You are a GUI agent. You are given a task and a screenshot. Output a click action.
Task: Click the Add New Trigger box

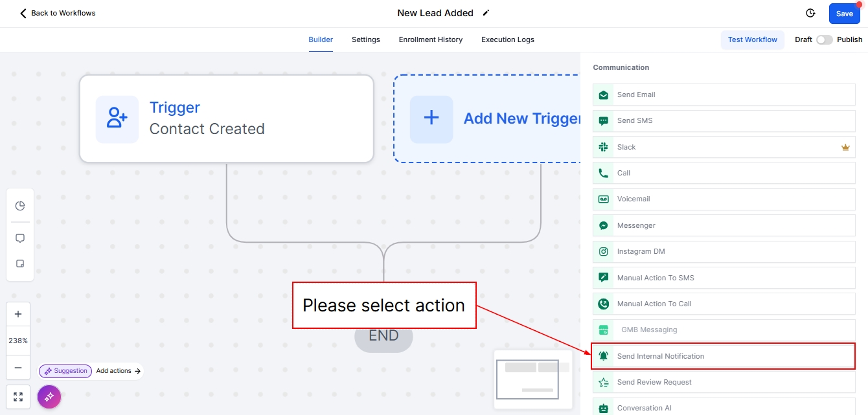(x=487, y=118)
